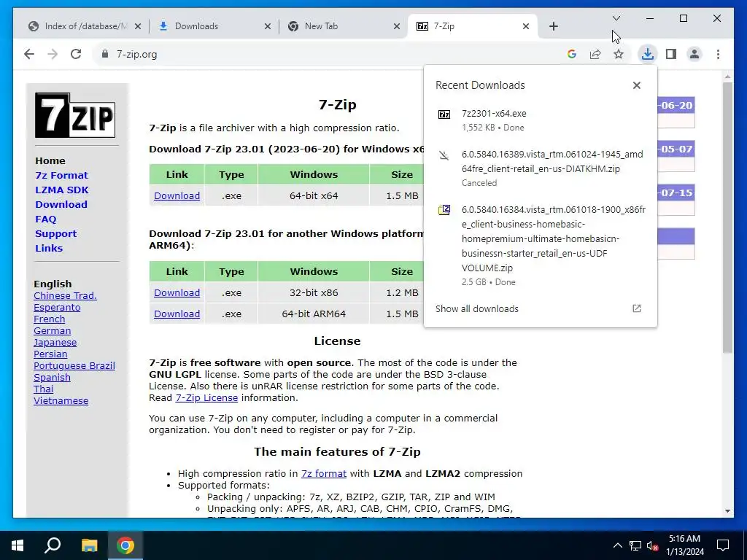This screenshot has height=560, width=747.
Task: Open the LZMA SDK sidebar link
Action: (62, 190)
